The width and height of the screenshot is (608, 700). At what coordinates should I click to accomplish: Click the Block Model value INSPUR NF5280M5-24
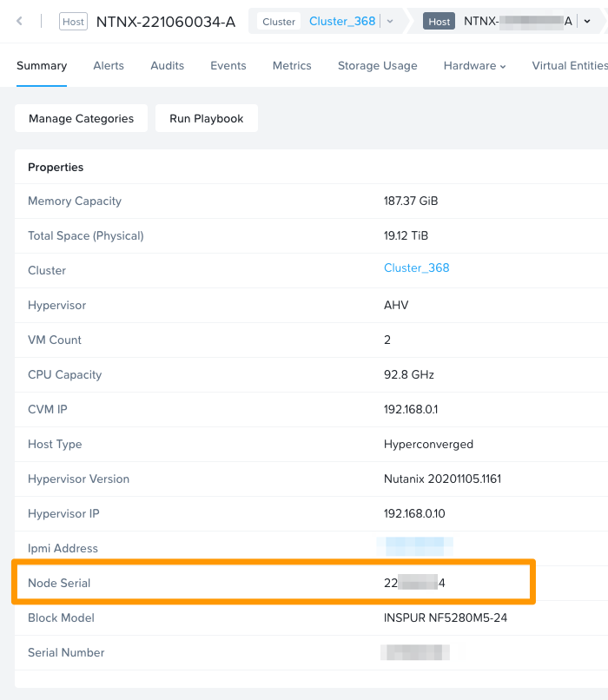446,617
